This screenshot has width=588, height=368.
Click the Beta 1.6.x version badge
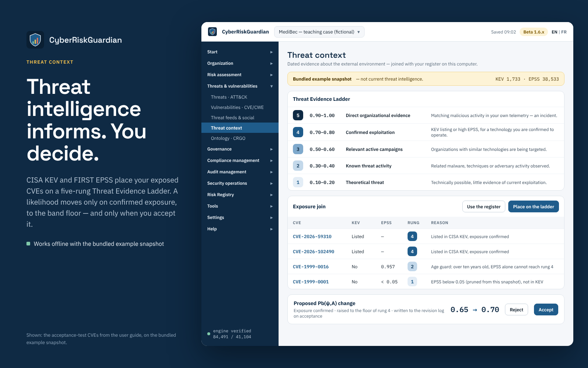[534, 32]
